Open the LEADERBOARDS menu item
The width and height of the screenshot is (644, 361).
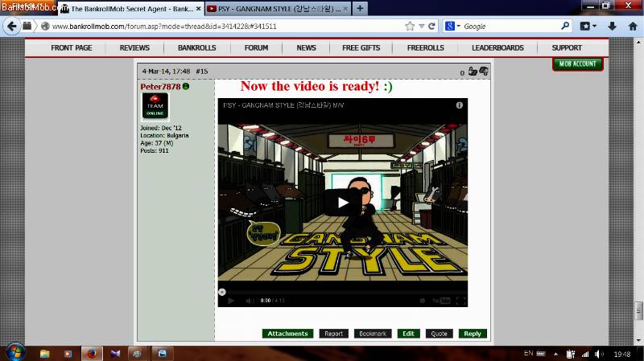(x=497, y=47)
